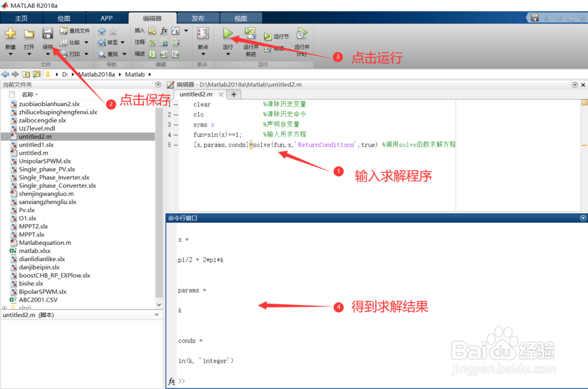
Task: Open the Find (查找) dropdown arrow
Action: (x=124, y=54)
